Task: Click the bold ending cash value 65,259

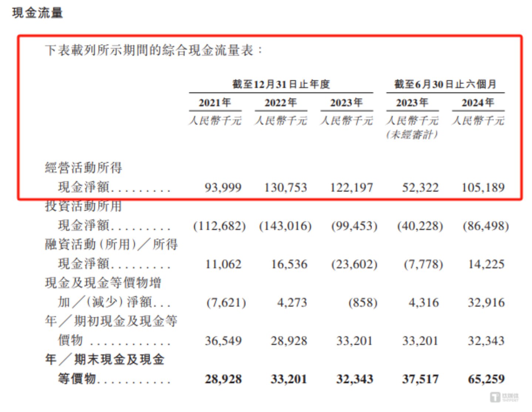Action: (486, 379)
